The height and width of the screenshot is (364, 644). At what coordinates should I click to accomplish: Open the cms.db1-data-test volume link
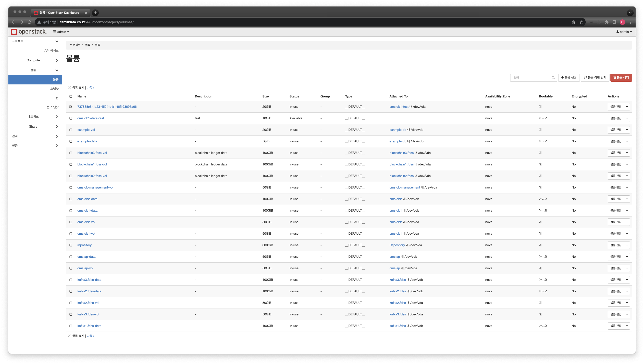90,118
